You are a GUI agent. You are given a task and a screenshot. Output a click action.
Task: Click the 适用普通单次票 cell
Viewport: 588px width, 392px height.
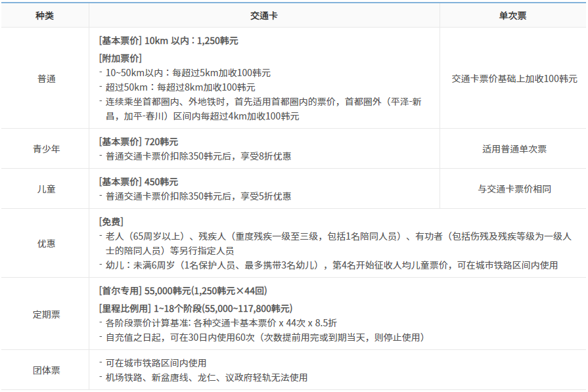click(x=514, y=149)
